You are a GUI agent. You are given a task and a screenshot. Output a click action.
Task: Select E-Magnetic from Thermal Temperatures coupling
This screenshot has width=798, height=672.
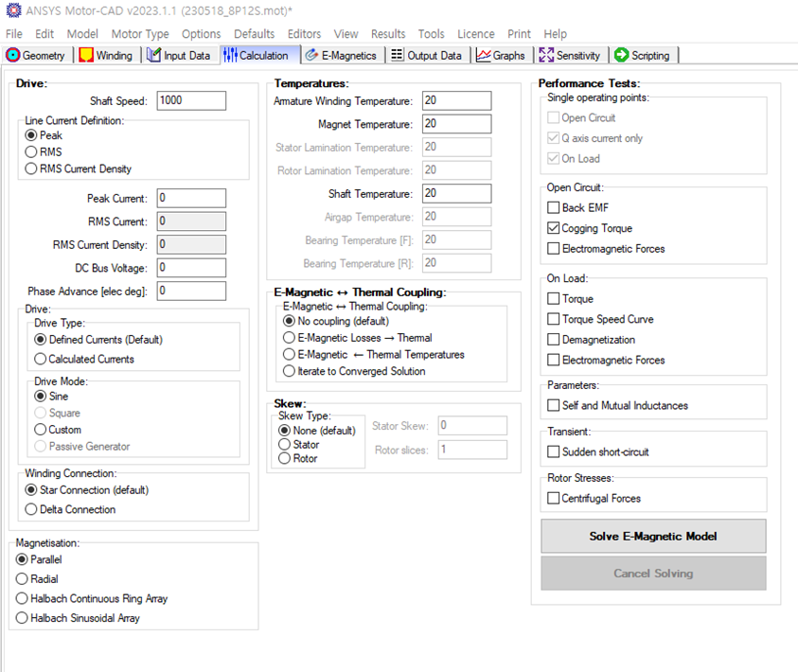coord(289,354)
